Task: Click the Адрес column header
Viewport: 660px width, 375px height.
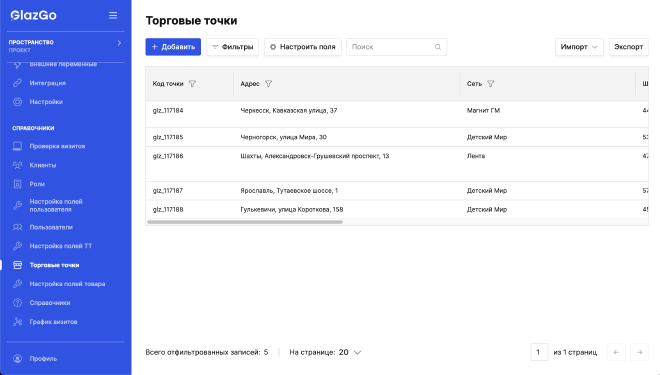Action: (250, 84)
